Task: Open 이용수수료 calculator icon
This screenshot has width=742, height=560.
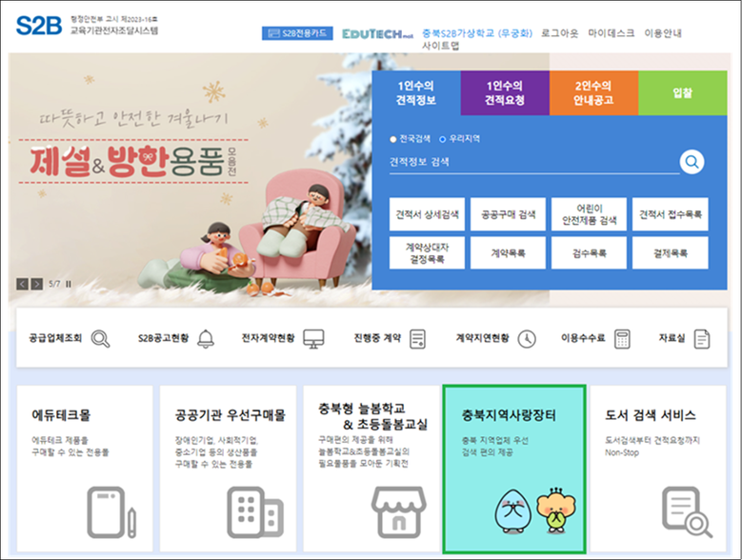Action: click(x=622, y=339)
